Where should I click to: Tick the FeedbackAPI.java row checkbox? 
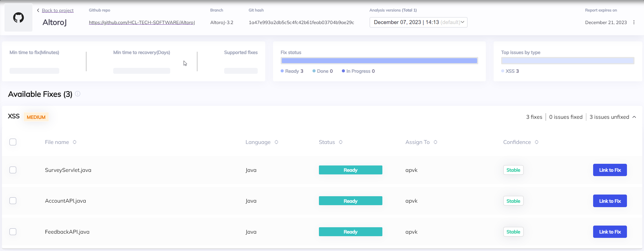coord(13,232)
